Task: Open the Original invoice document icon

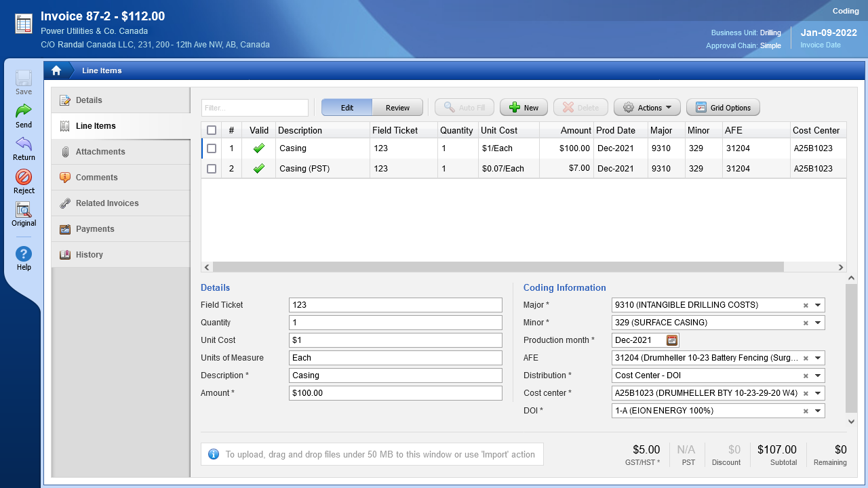Action: 24,210
